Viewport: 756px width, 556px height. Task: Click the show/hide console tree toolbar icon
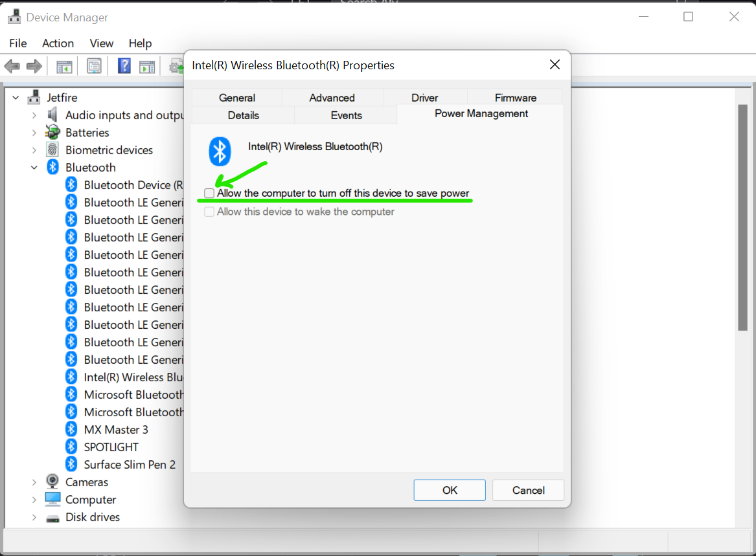click(63, 66)
